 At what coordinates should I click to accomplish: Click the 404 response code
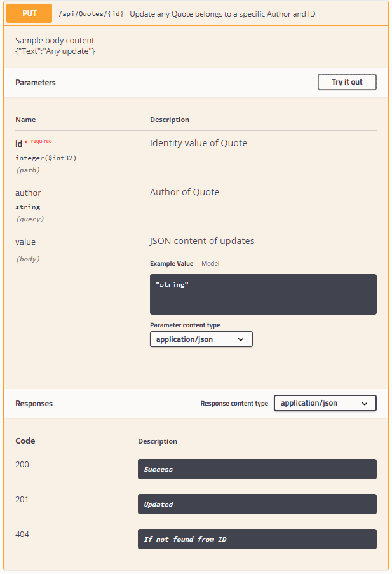tap(22, 535)
